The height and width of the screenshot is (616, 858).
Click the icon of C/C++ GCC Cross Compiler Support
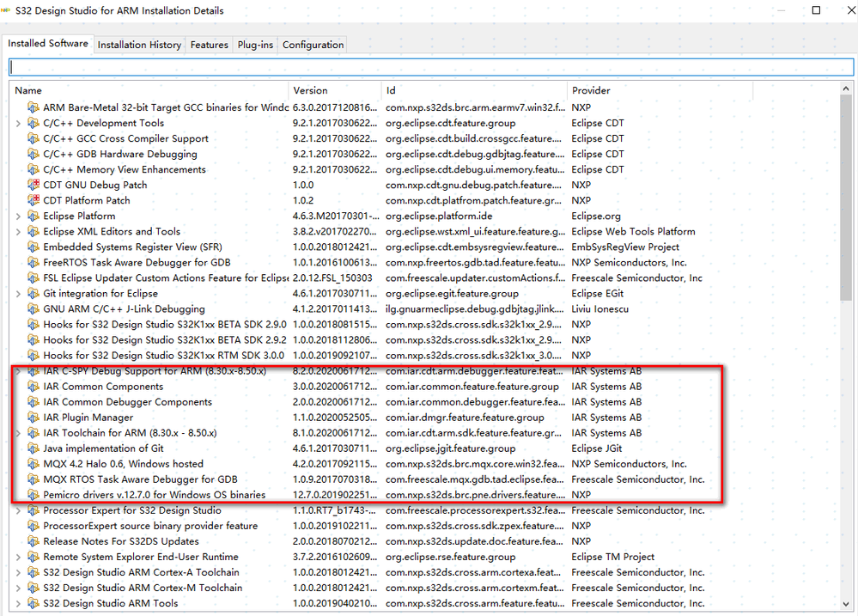pyautogui.click(x=33, y=138)
